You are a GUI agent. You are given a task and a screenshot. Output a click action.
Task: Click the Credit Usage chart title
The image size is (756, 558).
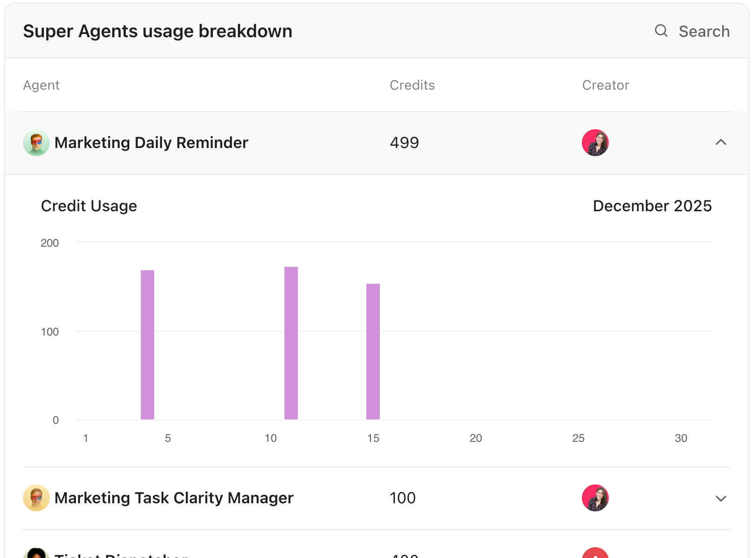(x=89, y=206)
